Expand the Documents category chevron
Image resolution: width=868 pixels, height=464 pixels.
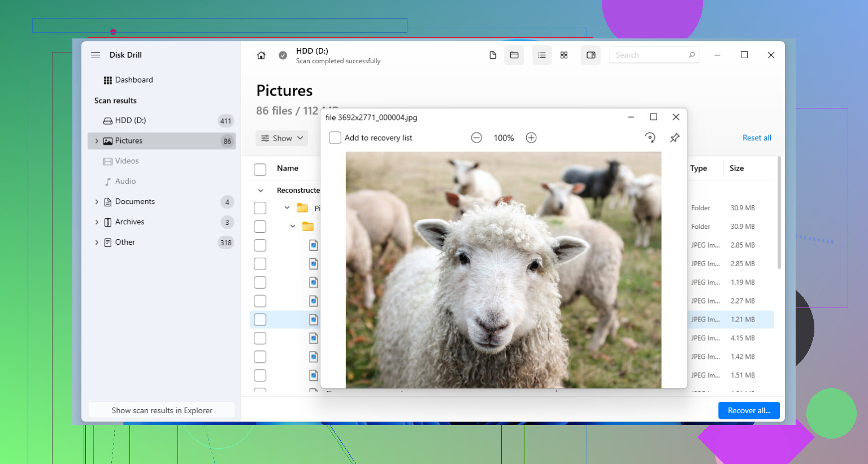(97, 202)
